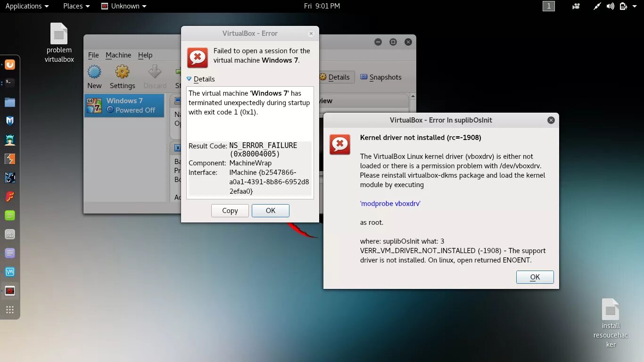This screenshot has height=362, width=644.
Task: Click VERR_VM_DRIVER_NOT_INSTALLED error text
Action: tap(418, 251)
